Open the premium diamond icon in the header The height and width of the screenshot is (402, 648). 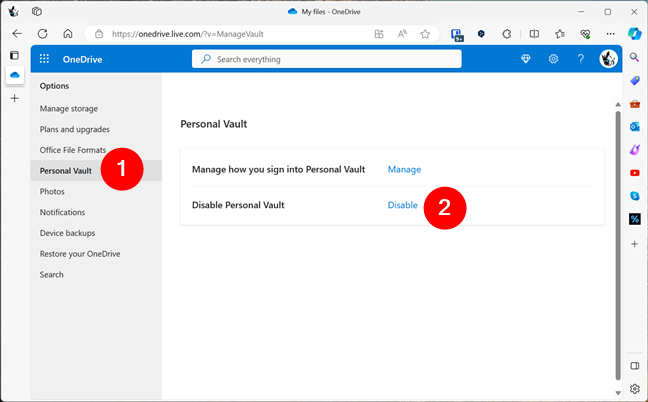525,59
